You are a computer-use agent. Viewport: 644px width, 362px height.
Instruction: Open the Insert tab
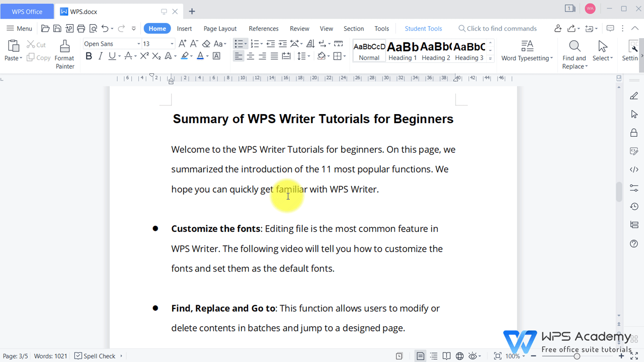point(184,29)
